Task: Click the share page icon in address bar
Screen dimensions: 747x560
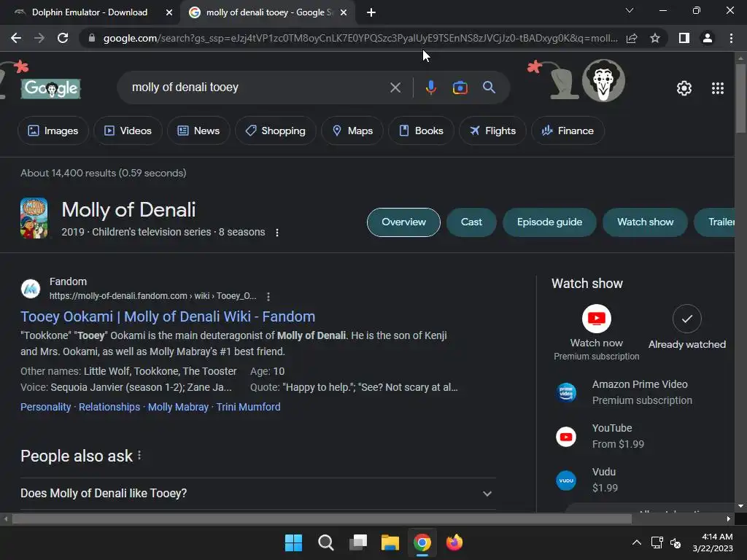Action: [x=632, y=38]
